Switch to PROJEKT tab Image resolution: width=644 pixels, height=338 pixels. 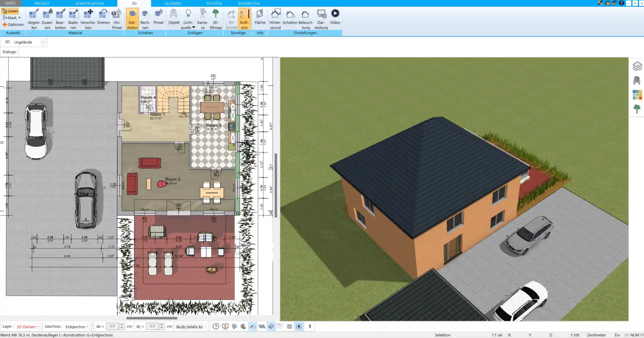42,3
